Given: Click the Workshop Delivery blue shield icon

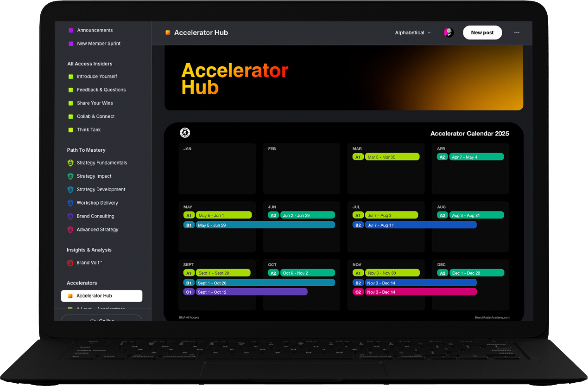Looking at the screenshot, I should point(70,203).
